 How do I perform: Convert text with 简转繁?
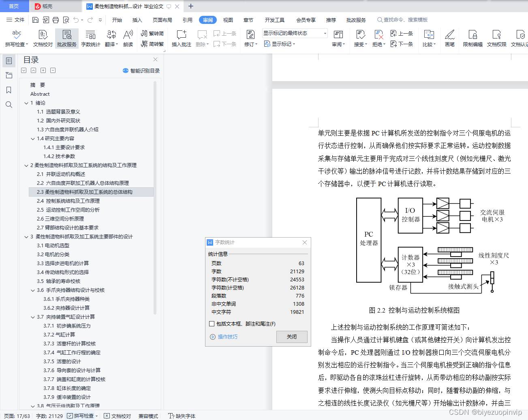152,44
